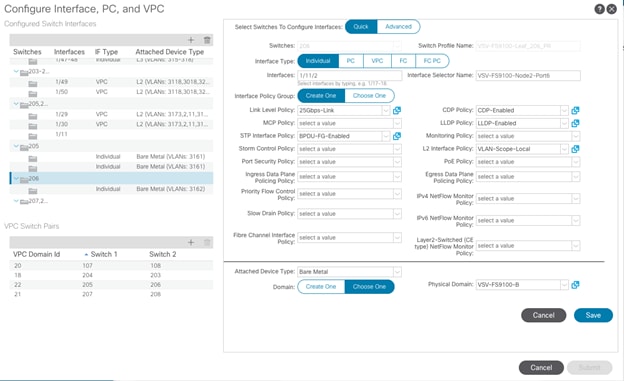Viewport: 624px width, 381px height.
Task: Open the MCP Policy dropdown
Action: [x=397, y=123]
